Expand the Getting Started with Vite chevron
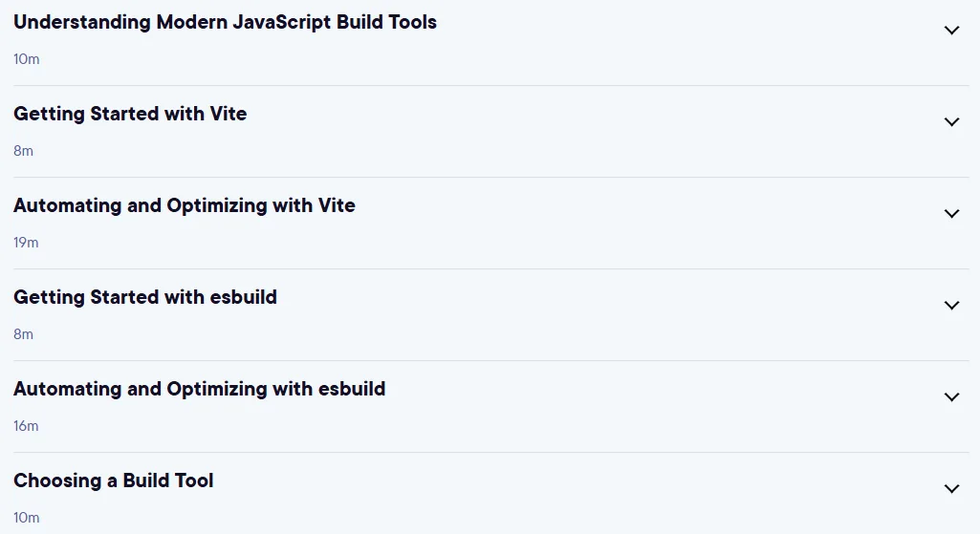This screenshot has width=980, height=534. [951, 121]
